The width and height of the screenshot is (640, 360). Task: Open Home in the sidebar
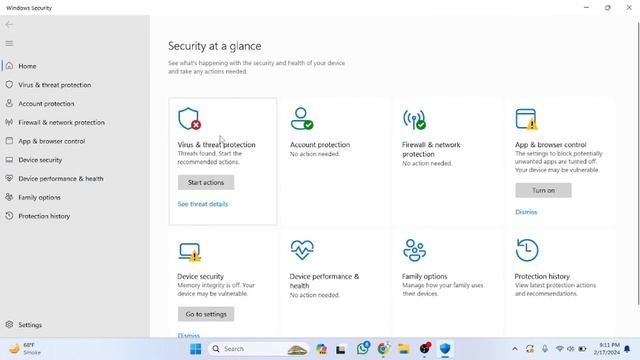coord(27,66)
